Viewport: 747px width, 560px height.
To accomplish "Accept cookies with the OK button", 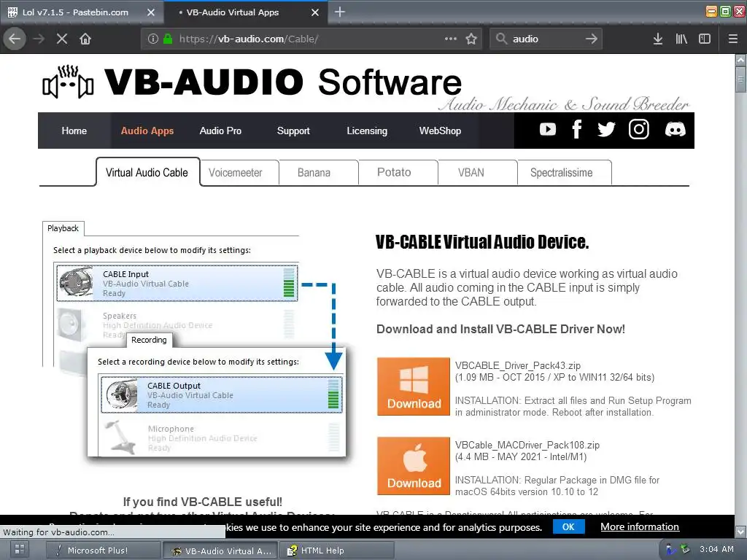I will (568, 526).
